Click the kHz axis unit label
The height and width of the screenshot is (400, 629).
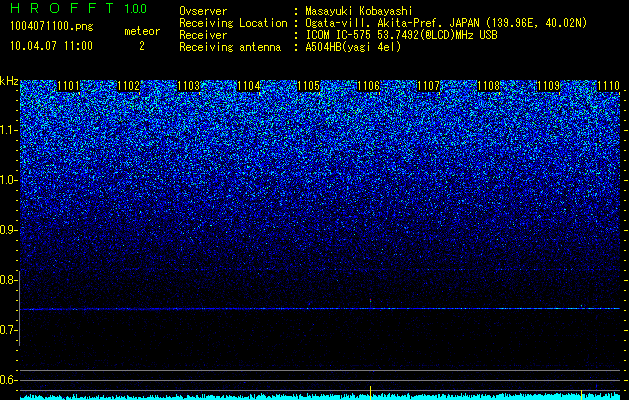(9, 81)
